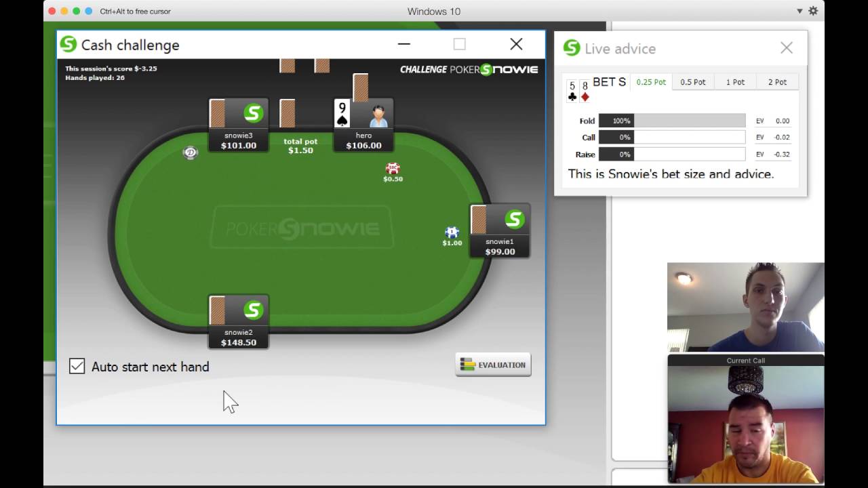The image size is (868, 488).
Task: Click the Raise percentage bar
Action: pos(672,154)
